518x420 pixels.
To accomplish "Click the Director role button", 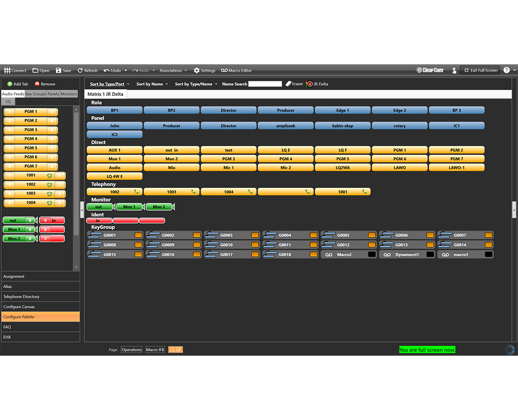I will 228,110.
